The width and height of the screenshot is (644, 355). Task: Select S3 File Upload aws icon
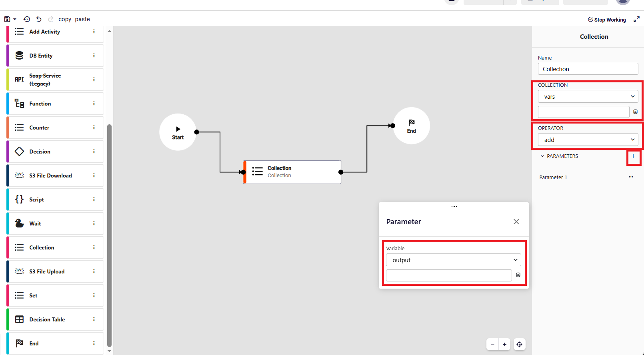pyautogui.click(x=19, y=271)
